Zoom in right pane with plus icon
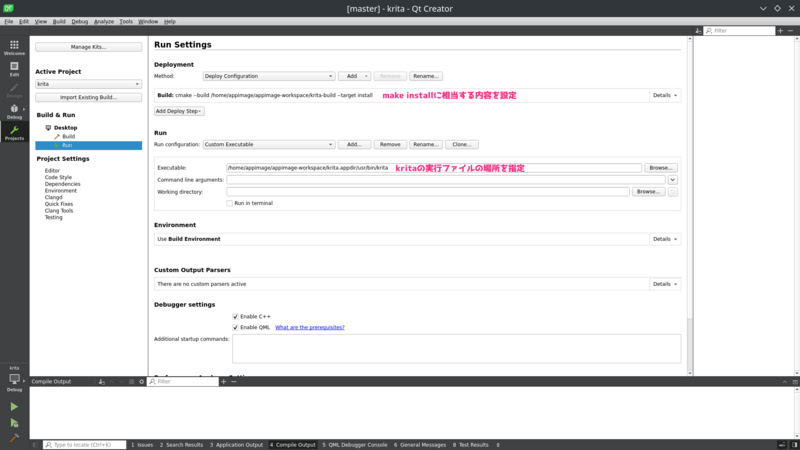The image size is (800, 450). pyautogui.click(x=780, y=31)
